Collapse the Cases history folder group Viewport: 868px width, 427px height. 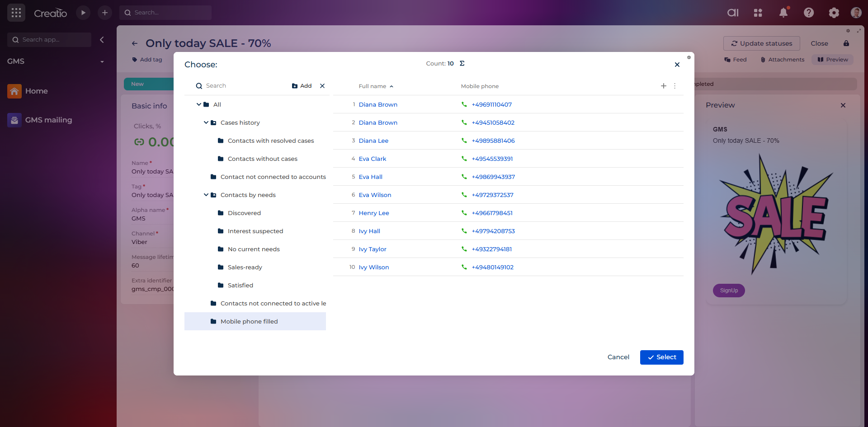click(x=206, y=122)
